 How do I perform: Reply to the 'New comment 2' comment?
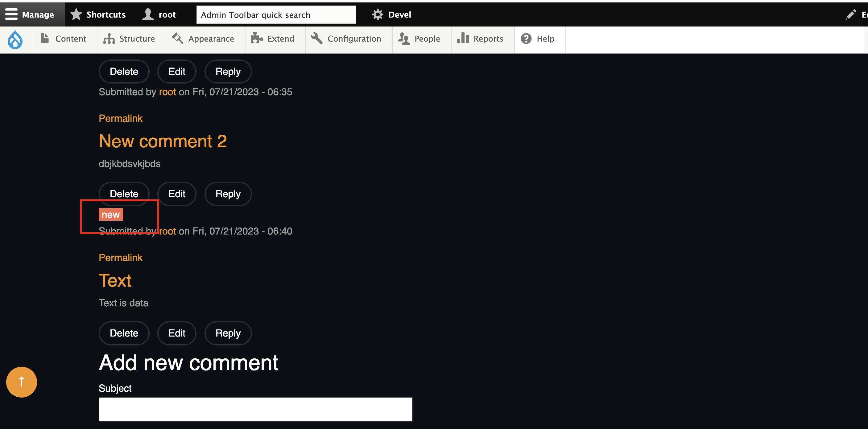coord(228,194)
